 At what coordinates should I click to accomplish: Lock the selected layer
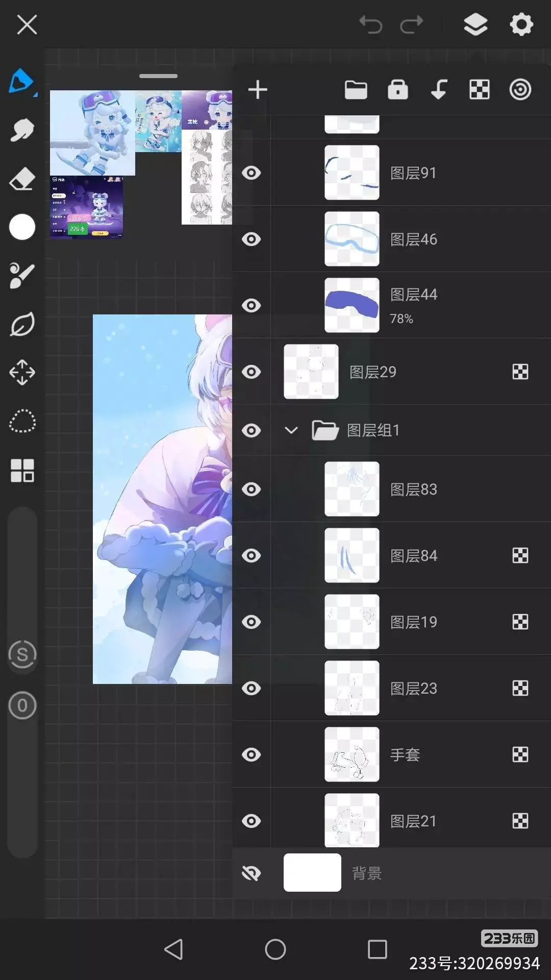coord(398,90)
